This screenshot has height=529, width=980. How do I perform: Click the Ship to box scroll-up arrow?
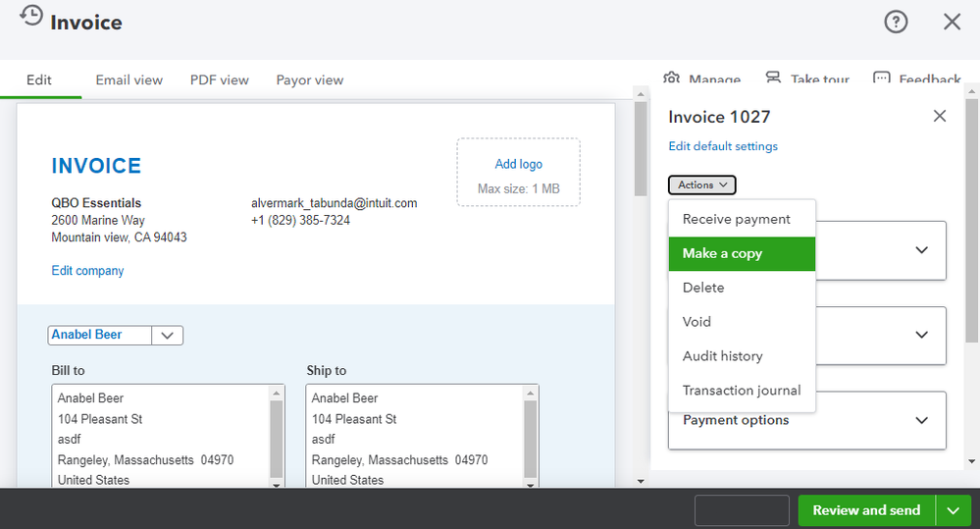(530, 393)
